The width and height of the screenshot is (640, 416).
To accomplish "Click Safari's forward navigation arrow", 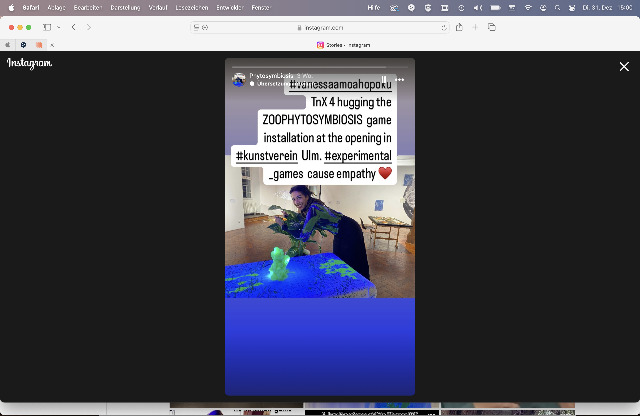I will (88, 27).
